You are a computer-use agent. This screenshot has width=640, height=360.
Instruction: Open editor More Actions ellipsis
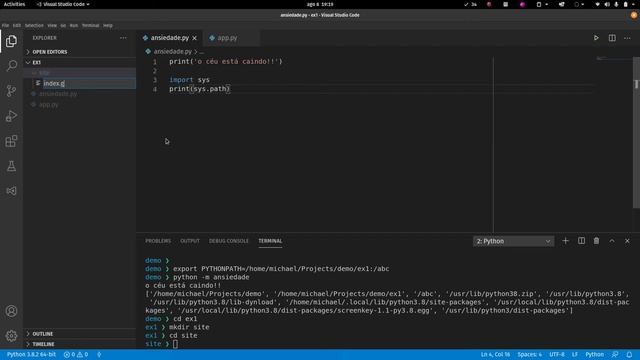tap(627, 38)
